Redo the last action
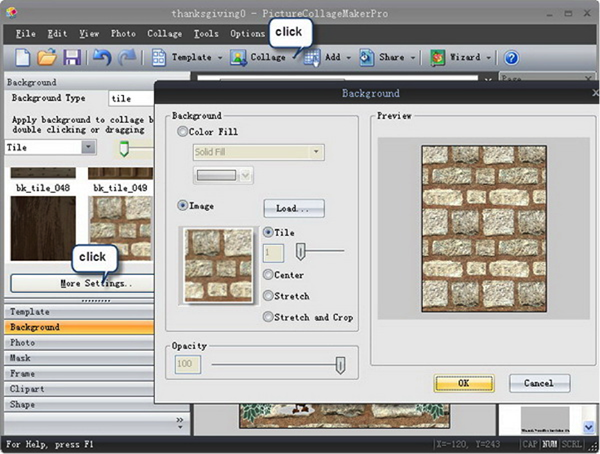This screenshot has height=454, width=600. click(126, 58)
